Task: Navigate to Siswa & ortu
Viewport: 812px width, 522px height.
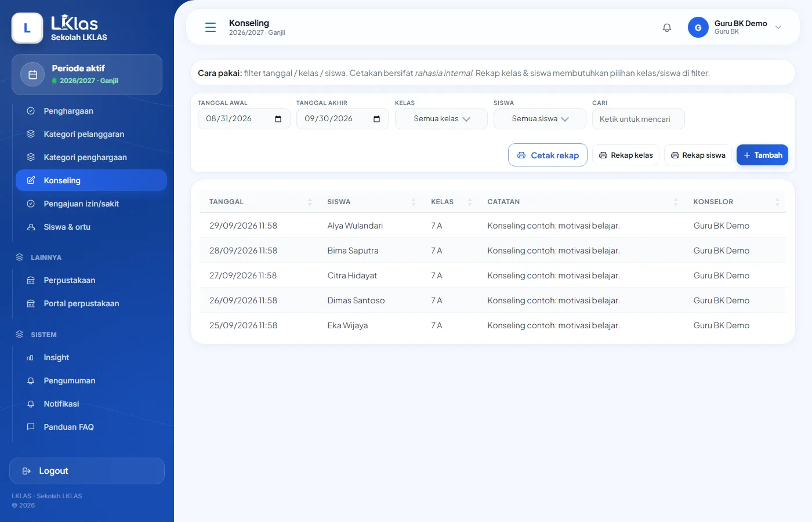Action: [x=91, y=227]
